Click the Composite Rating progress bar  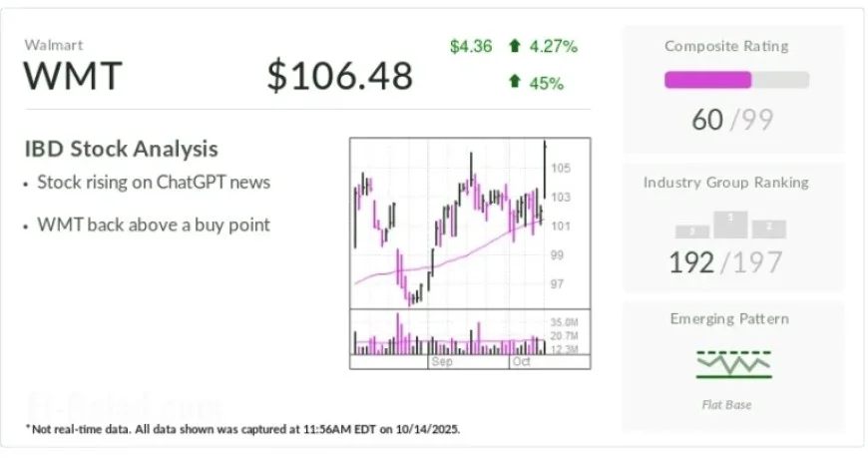736,80
